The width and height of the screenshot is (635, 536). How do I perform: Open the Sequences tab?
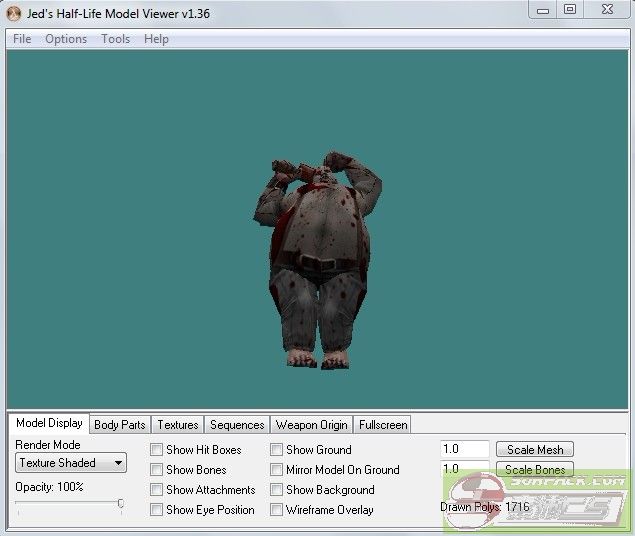(x=237, y=425)
